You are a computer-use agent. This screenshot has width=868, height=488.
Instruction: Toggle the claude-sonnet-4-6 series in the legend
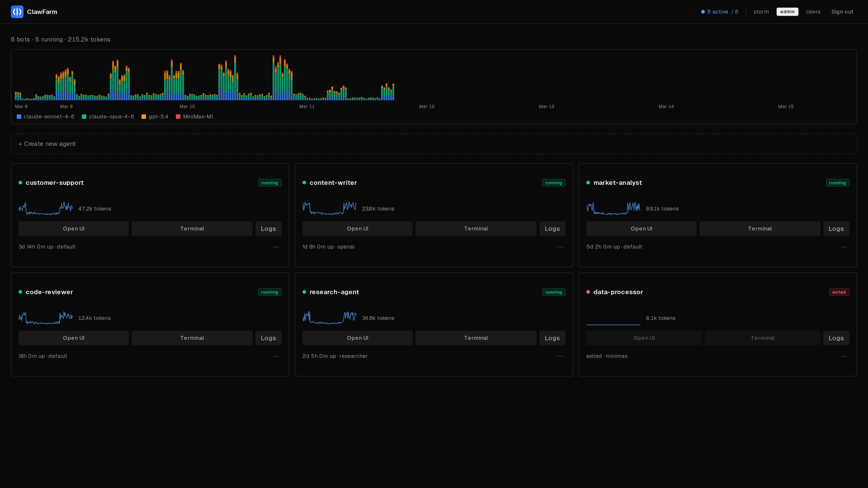tap(49, 117)
